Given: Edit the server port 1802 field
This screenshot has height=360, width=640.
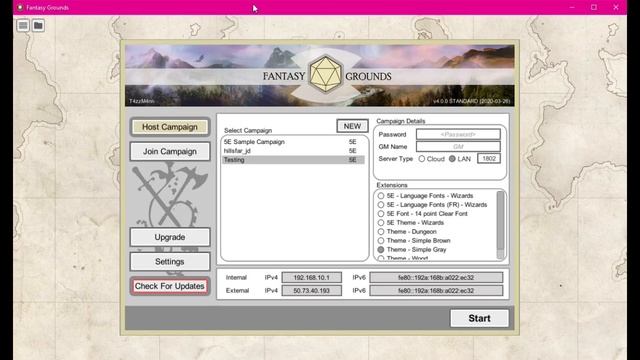Looking at the screenshot, I should [489, 158].
